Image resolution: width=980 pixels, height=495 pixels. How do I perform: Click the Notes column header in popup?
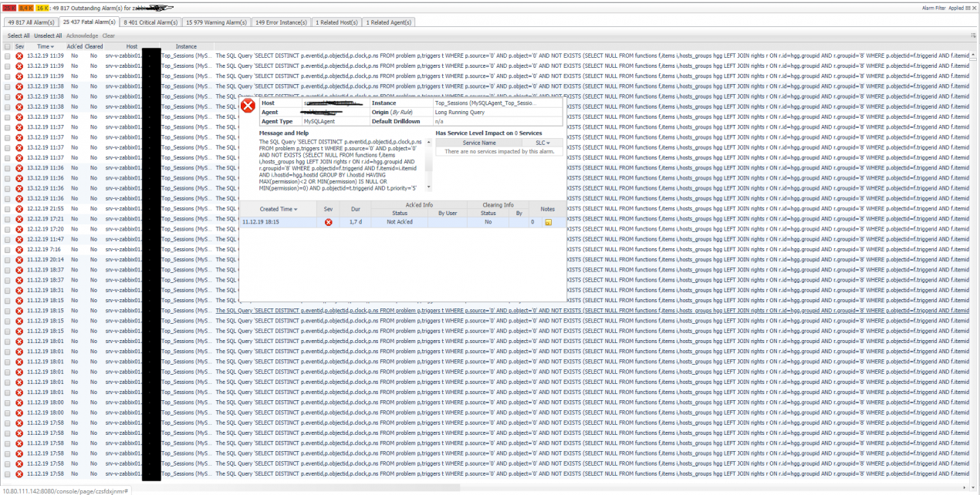548,209
